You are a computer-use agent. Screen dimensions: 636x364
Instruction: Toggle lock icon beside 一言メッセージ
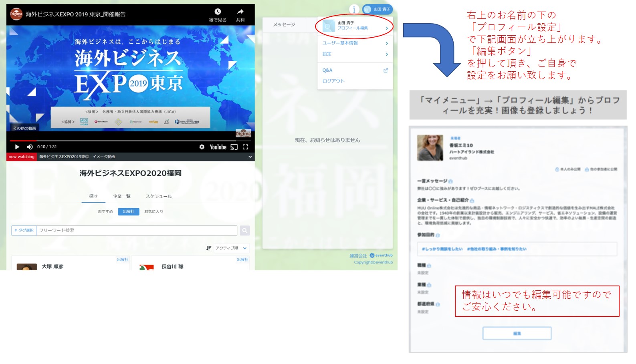[x=450, y=181]
